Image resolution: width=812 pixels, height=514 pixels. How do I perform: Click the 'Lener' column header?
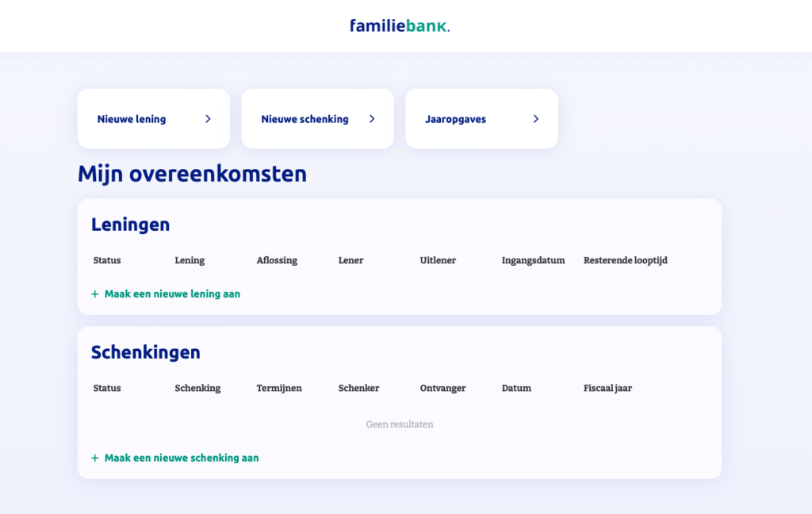pos(350,260)
